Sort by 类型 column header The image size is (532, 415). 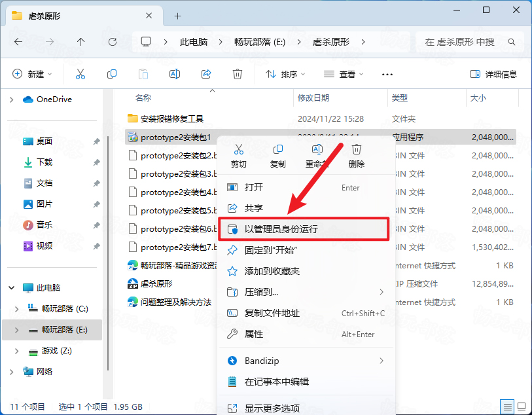click(399, 98)
